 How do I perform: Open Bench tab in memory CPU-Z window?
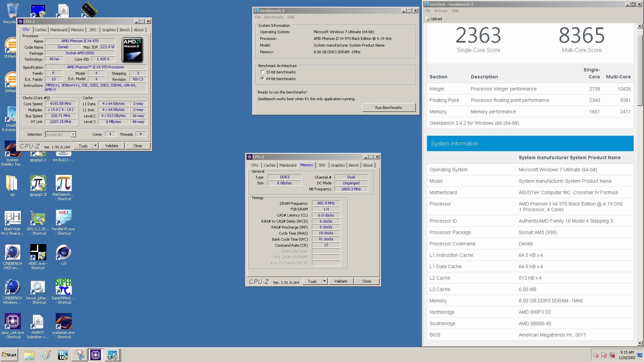click(x=354, y=165)
